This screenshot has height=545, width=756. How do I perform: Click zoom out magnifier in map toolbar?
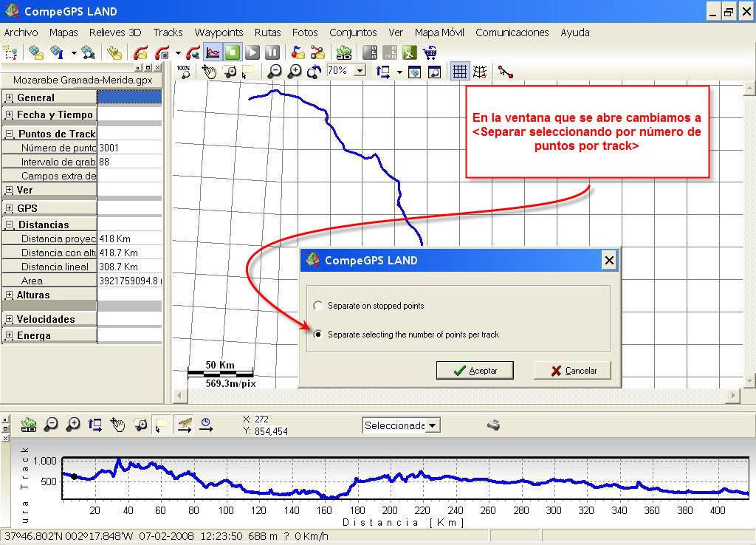coord(275,72)
